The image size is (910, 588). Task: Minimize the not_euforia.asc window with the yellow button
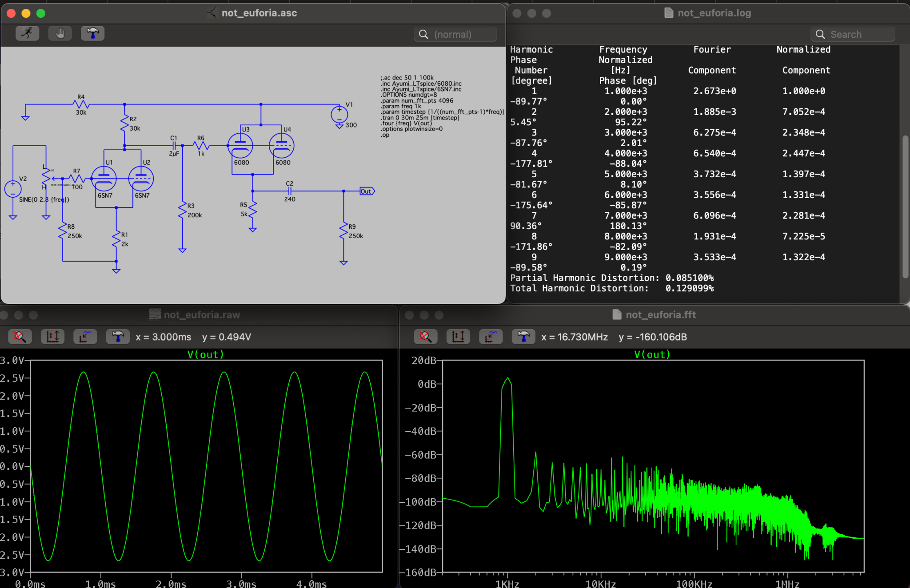coord(26,13)
